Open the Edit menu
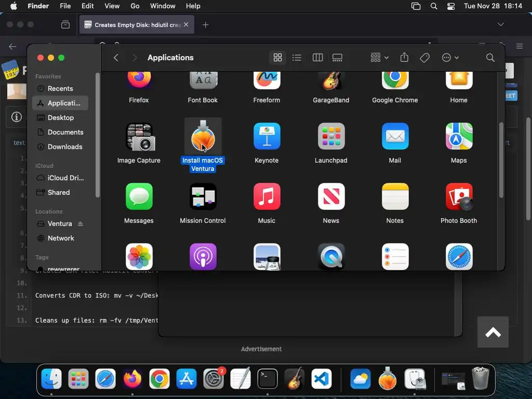The width and height of the screenshot is (532, 399). [x=87, y=6]
